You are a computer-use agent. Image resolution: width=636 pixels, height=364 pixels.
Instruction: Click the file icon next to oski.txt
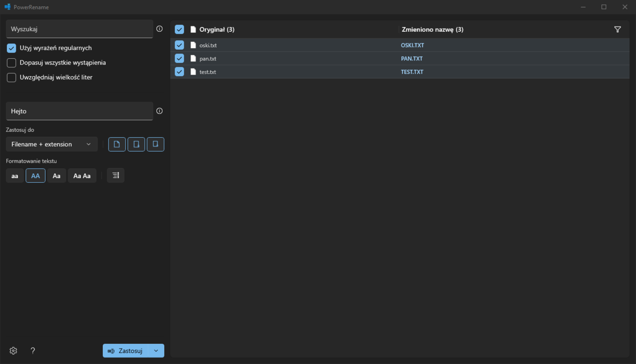coord(193,45)
